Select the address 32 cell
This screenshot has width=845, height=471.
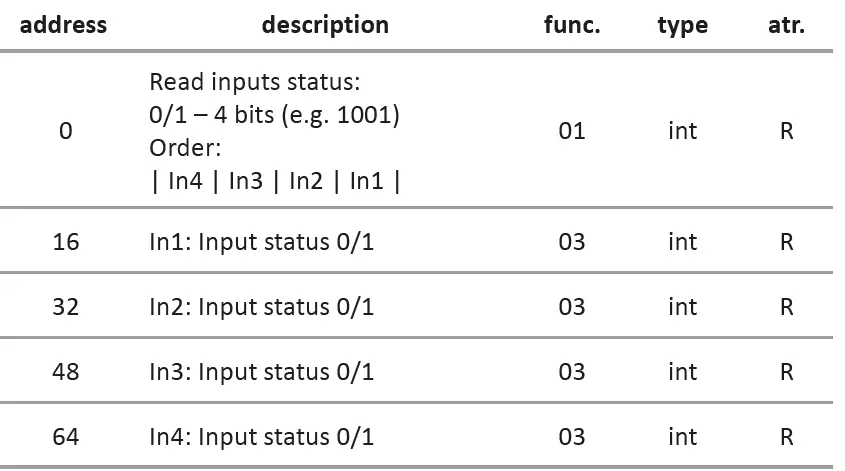(x=66, y=307)
